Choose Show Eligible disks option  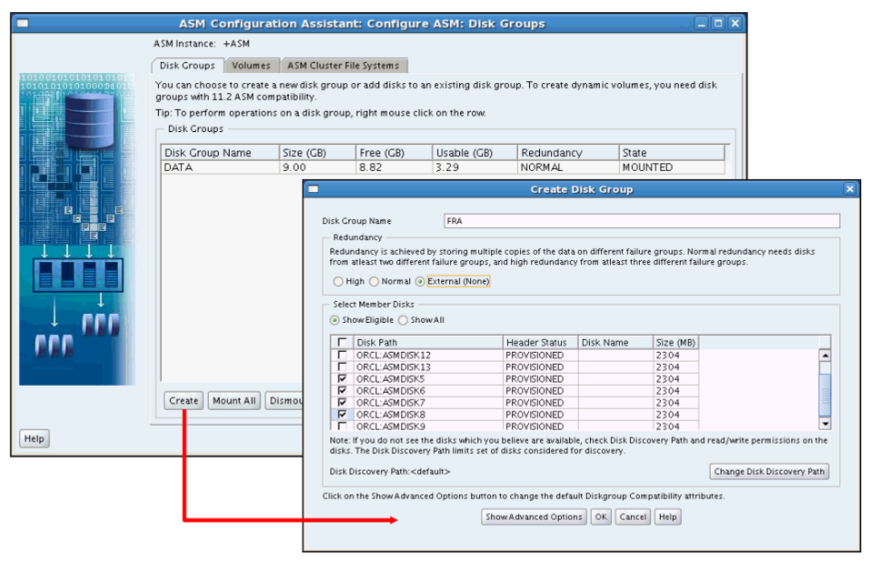[335, 320]
